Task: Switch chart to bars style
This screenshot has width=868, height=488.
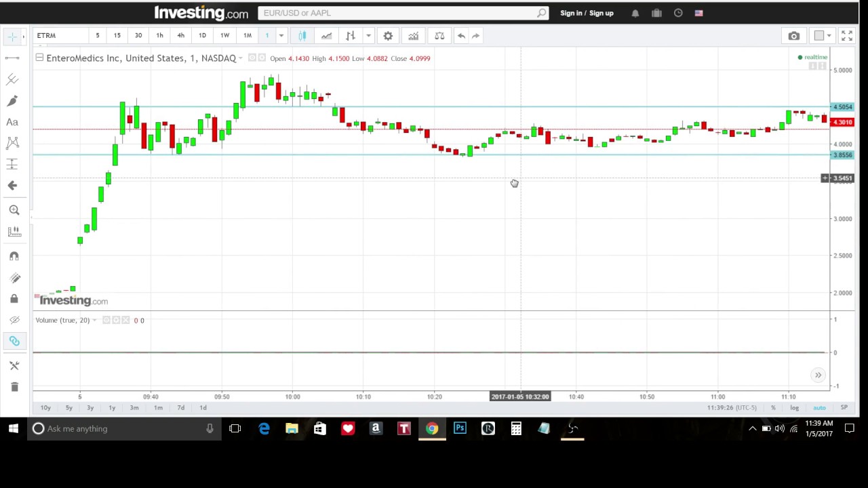Action: (x=350, y=35)
